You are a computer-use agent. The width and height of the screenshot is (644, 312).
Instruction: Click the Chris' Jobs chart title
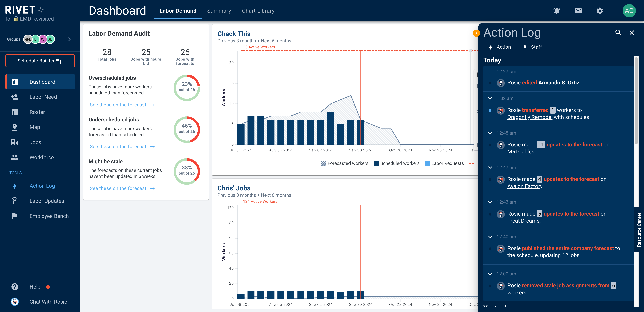coord(234,188)
